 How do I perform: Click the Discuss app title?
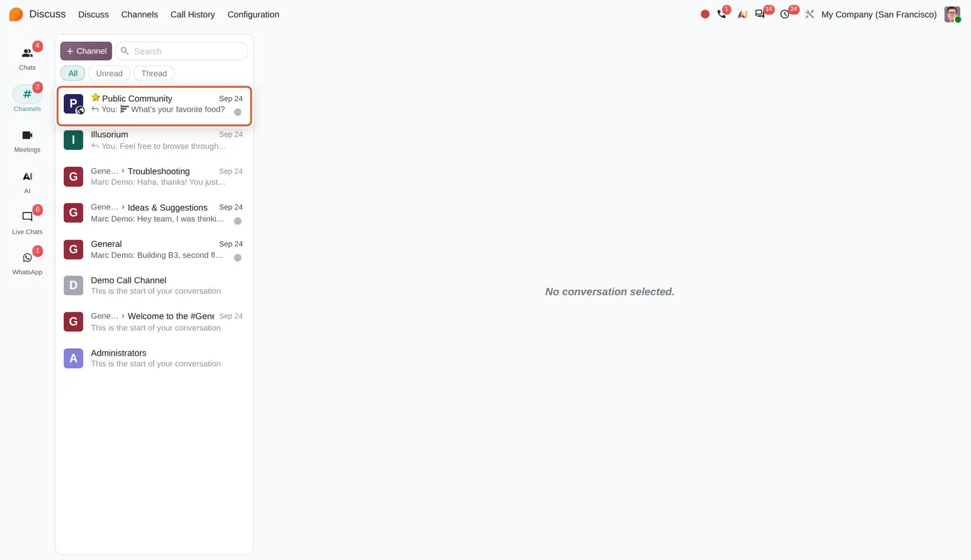[47, 14]
